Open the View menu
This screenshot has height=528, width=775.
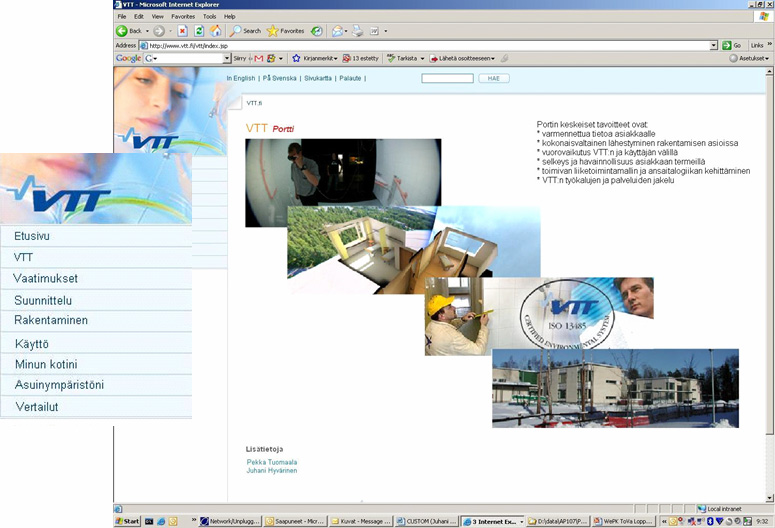click(158, 16)
